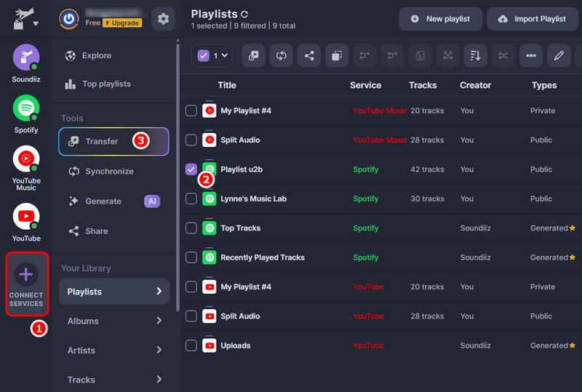
Task: Click the Lynne's Music Lab title
Action: tap(253, 199)
